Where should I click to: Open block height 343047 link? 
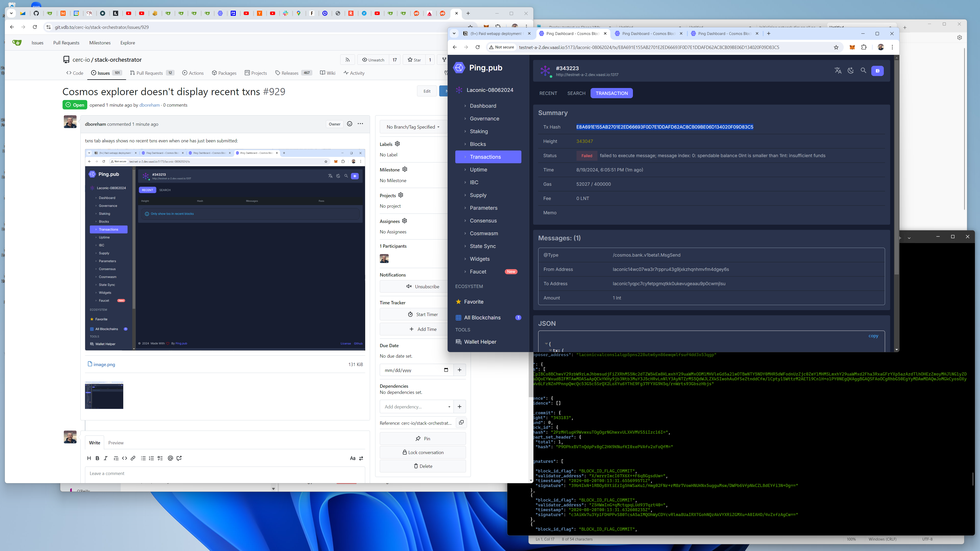pyautogui.click(x=584, y=141)
